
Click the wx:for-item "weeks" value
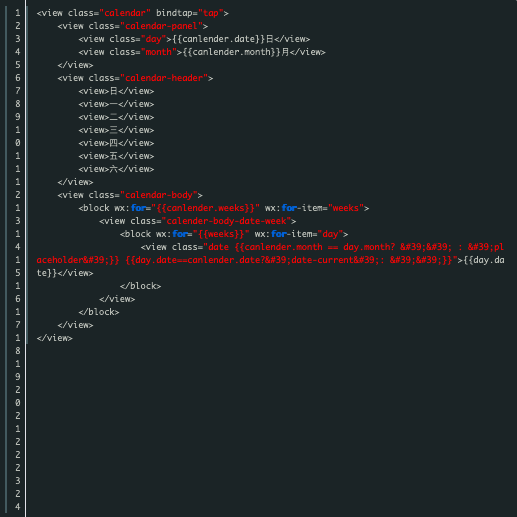point(346,208)
